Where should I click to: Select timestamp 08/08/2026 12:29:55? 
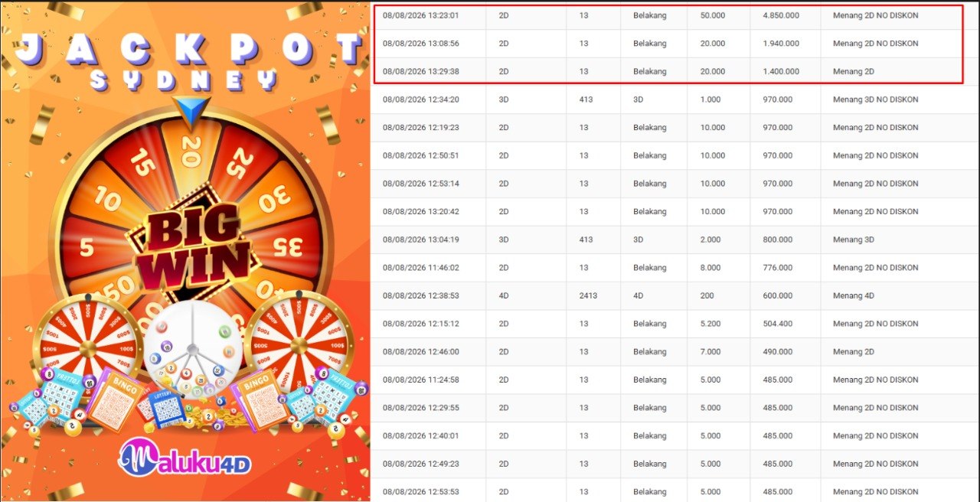pos(420,408)
